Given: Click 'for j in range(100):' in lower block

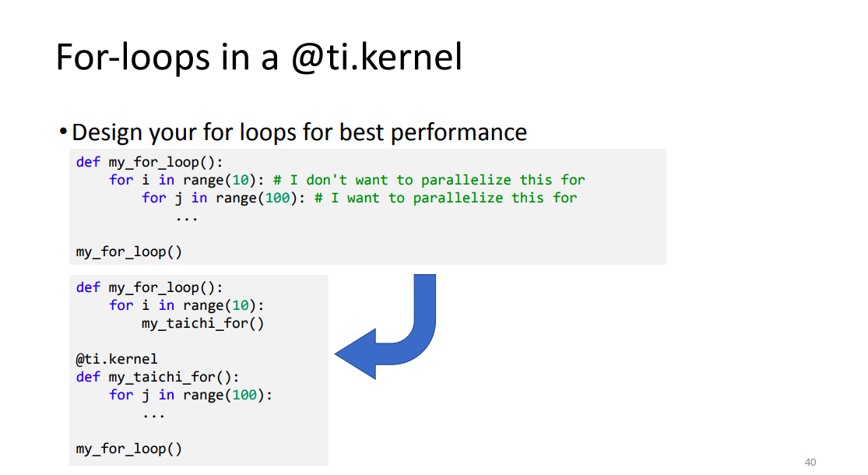Looking at the screenshot, I should tap(191, 396).
